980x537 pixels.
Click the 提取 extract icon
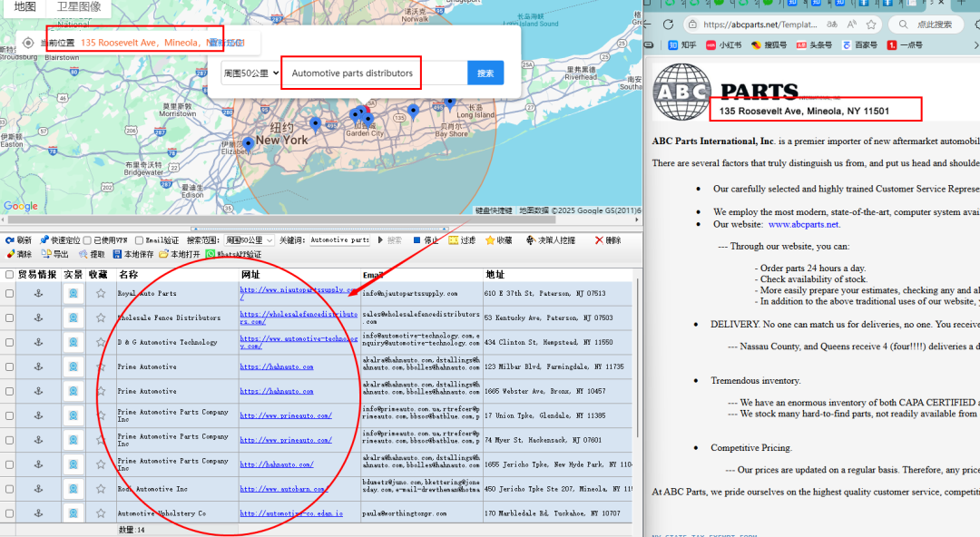83,254
